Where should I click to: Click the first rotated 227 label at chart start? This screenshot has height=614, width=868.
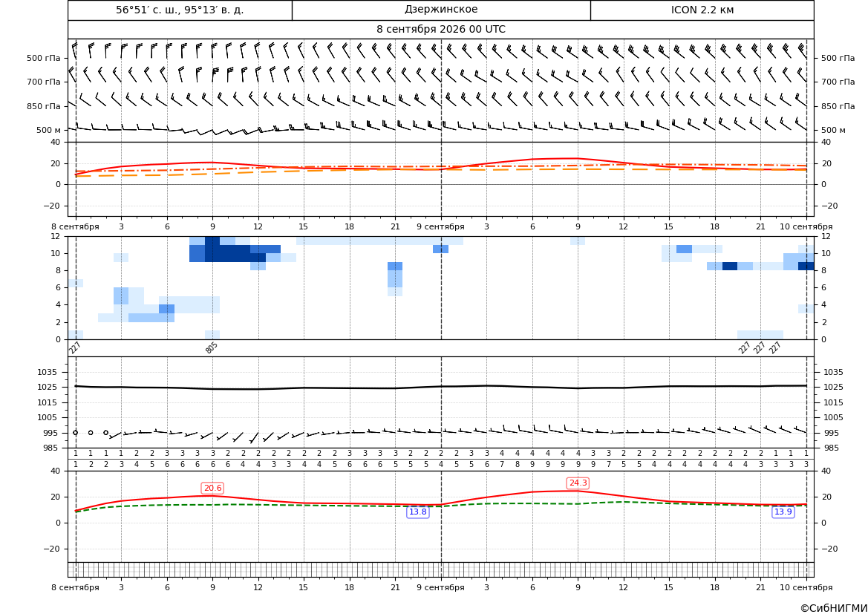tap(75, 347)
